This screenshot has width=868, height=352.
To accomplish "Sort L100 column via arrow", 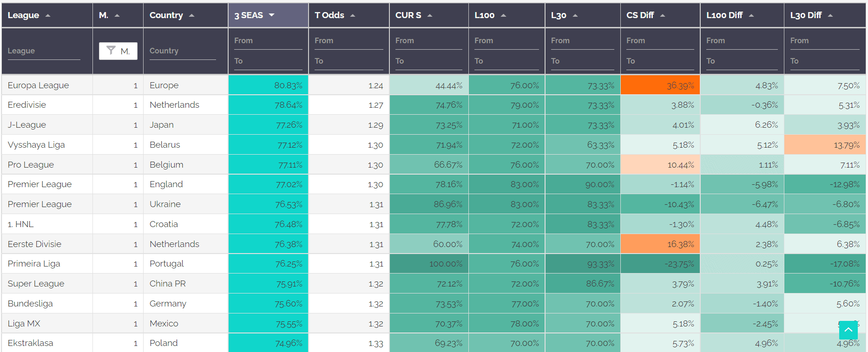I will tap(503, 16).
